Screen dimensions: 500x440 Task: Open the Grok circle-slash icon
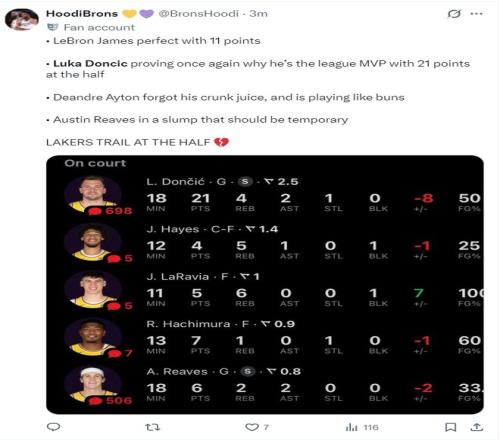click(x=454, y=14)
